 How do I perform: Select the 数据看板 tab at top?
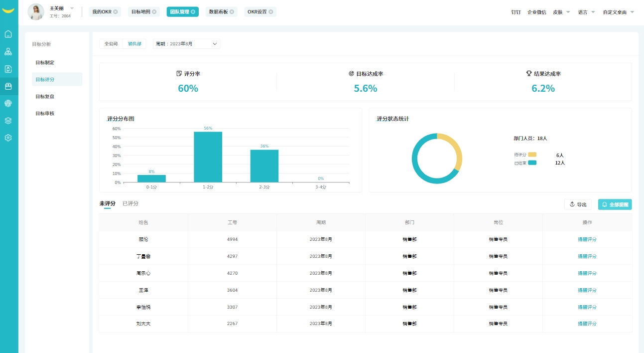click(218, 11)
